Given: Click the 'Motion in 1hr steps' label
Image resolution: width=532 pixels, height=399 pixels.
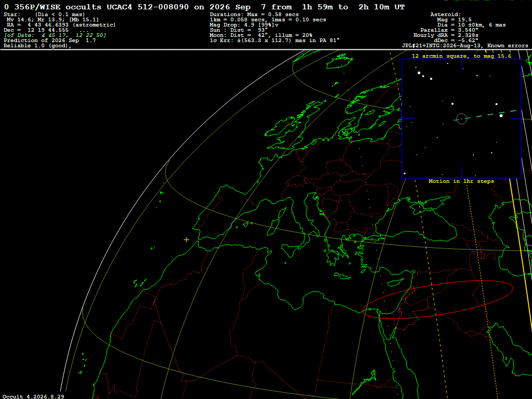Looking at the screenshot, I should click(x=461, y=181).
